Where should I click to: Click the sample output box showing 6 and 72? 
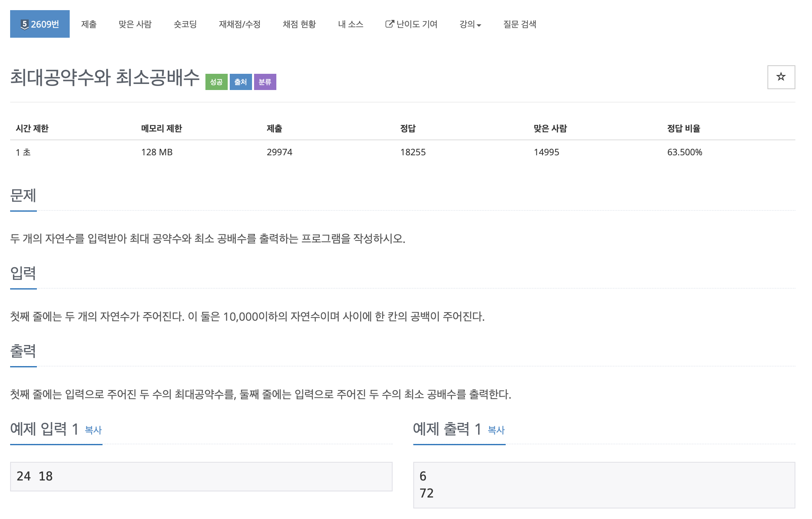(x=604, y=485)
